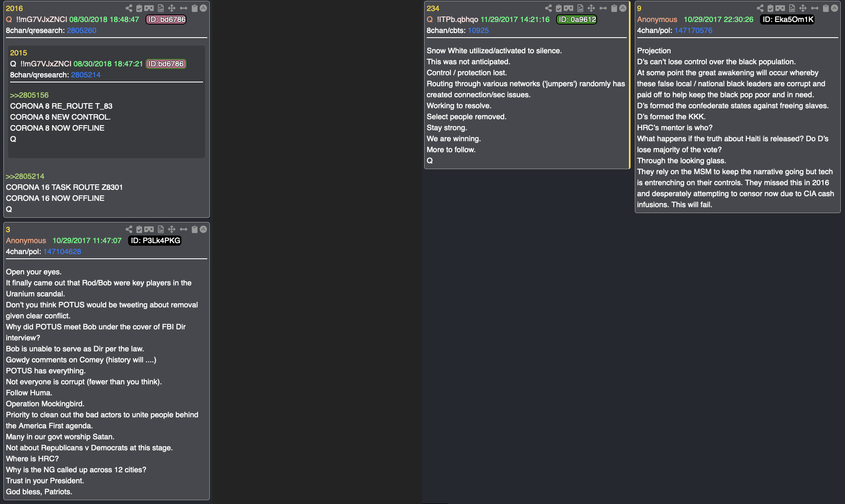Click the horizontal width arrows on post 9
The image size is (845, 504).
(x=815, y=8)
